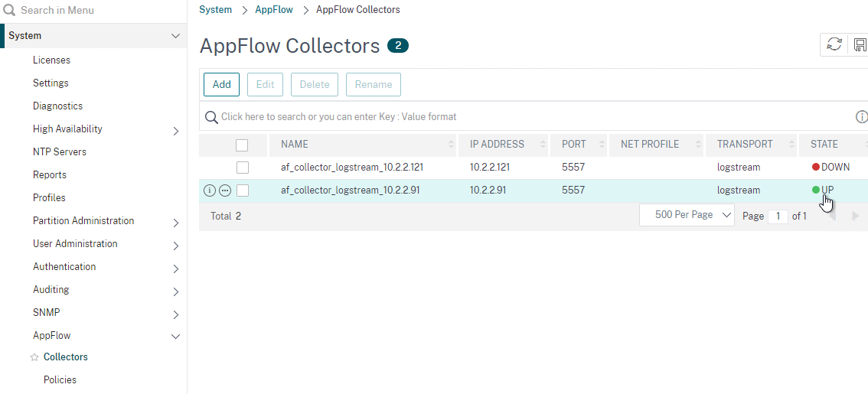Click the star icon next to Collectors
Viewport: 868px width, 394px height.
coord(34,357)
